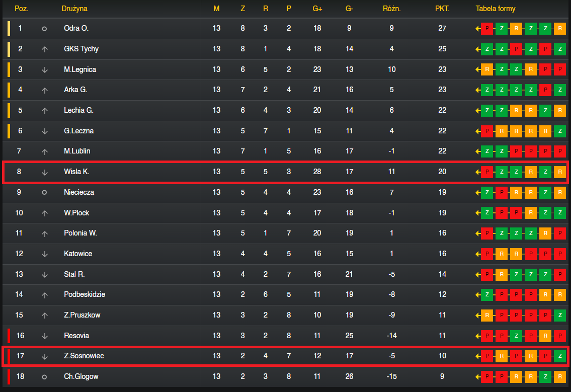
Task: Click the Tabela formy header
Action: coord(495,9)
